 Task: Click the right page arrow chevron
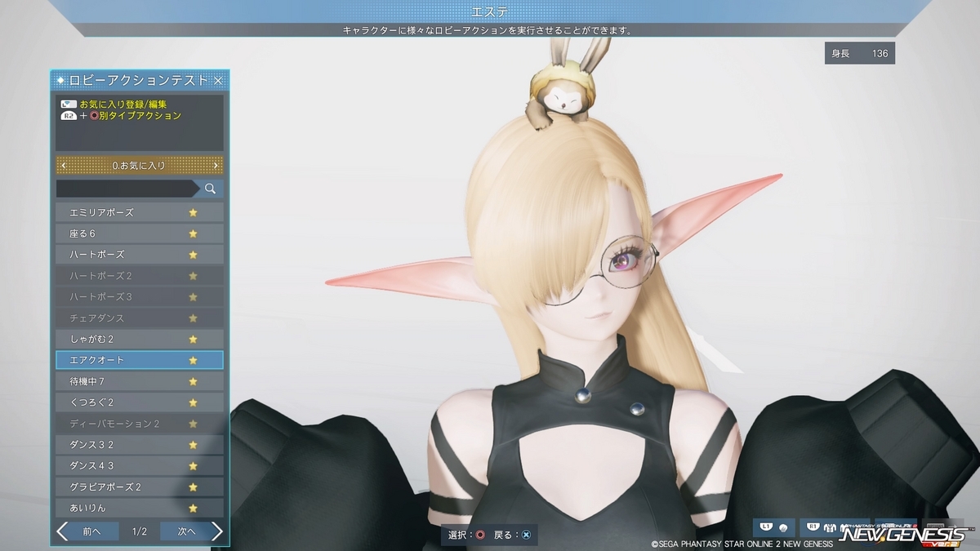click(x=216, y=531)
